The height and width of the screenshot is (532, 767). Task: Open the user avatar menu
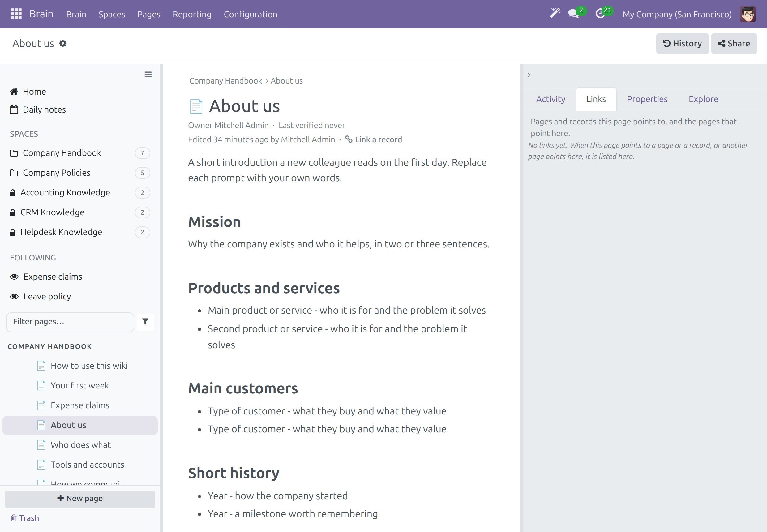click(x=748, y=14)
